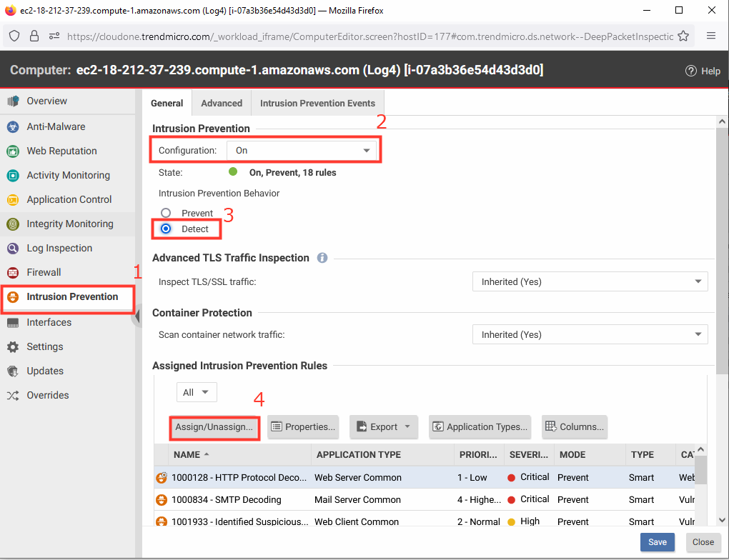
Task: Select the row 1001933 - Identified Suspicious...
Action: pos(425,520)
